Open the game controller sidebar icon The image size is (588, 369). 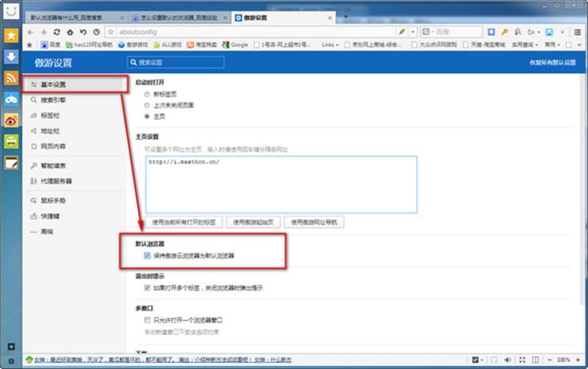tap(11, 99)
